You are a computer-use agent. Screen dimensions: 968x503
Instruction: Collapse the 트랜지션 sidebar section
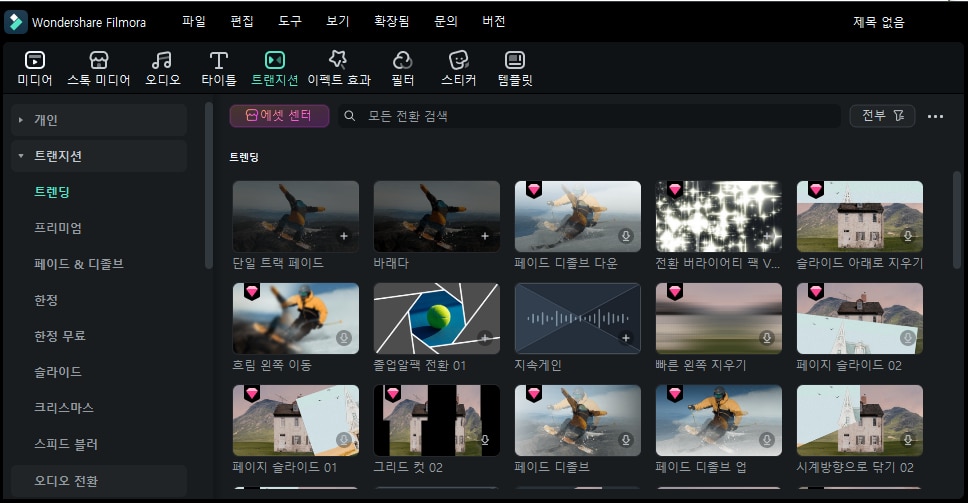tap(21, 156)
